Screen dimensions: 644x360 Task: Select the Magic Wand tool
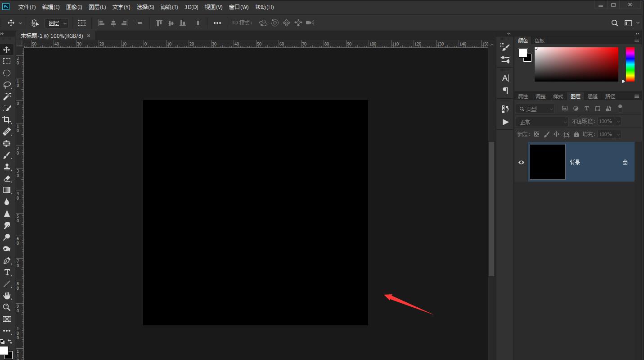pos(7,96)
